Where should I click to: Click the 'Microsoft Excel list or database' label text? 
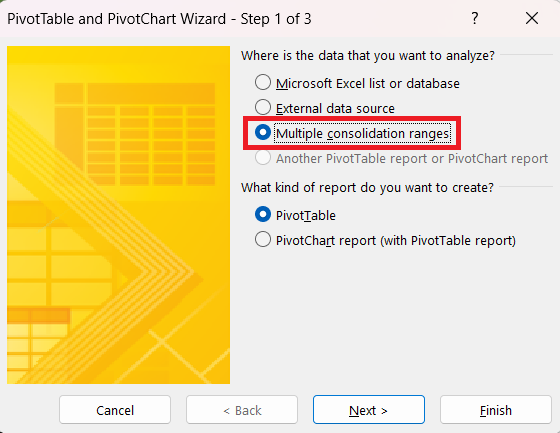[368, 84]
